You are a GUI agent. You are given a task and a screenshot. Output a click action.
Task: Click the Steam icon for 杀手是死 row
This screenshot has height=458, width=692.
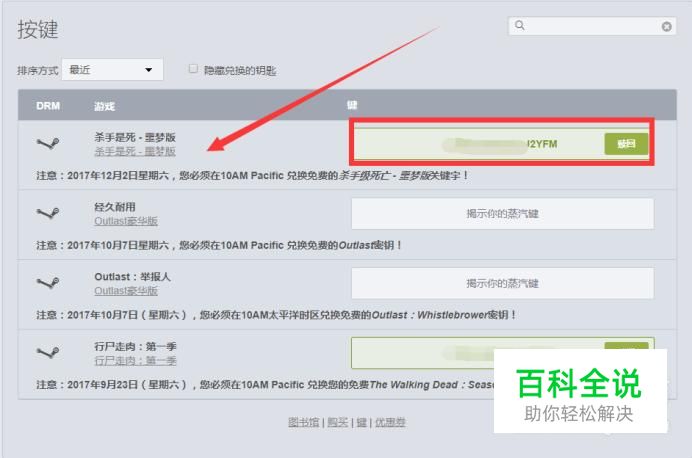[x=48, y=143]
